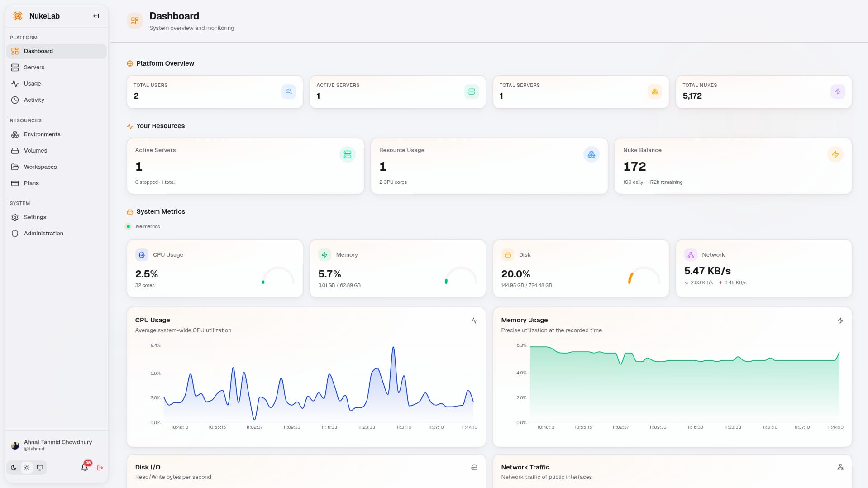Open notifications bell with 58 badge
The image size is (868, 488).
click(x=85, y=467)
